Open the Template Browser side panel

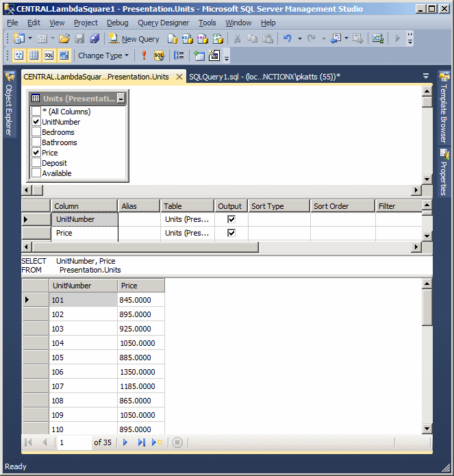[444, 108]
